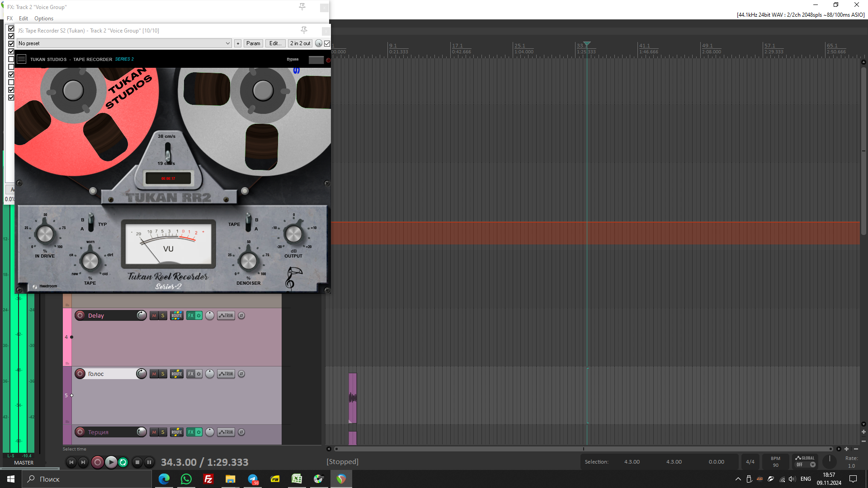Image resolution: width=868 pixels, height=488 pixels.
Task: Open the time signature 4/4 field
Action: (750, 462)
